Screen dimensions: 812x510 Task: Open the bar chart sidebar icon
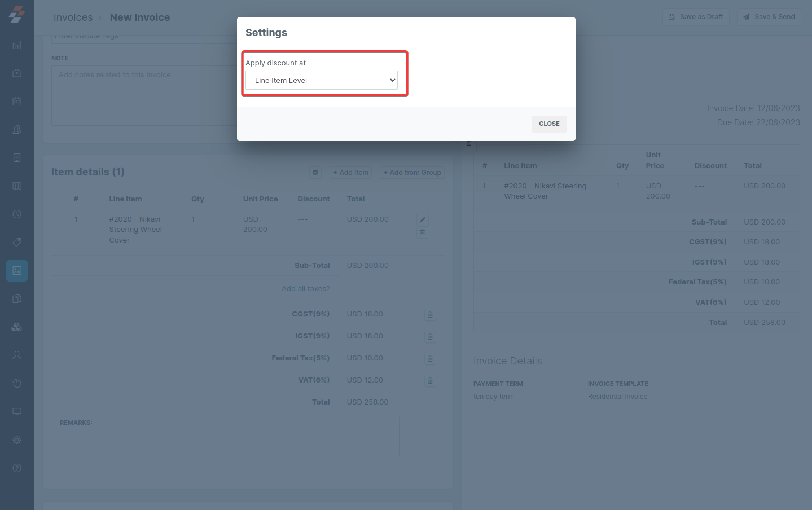point(17,45)
